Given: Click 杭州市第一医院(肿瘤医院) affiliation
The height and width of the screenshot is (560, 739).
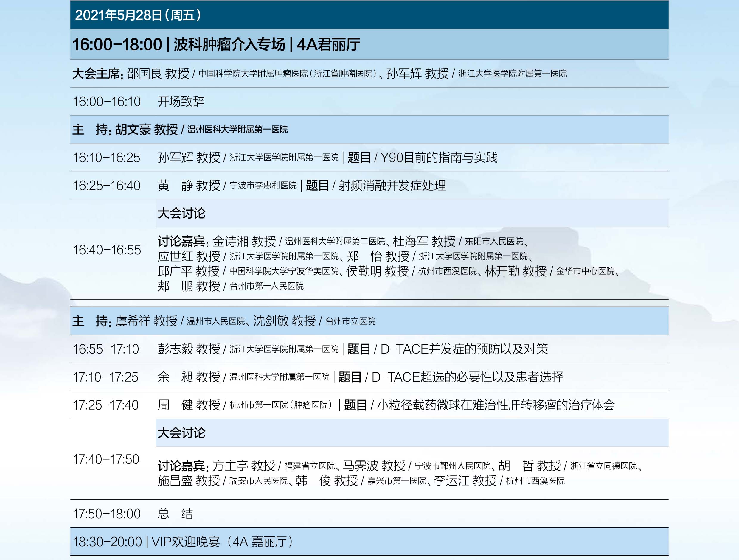Looking at the screenshot, I should [281, 405].
